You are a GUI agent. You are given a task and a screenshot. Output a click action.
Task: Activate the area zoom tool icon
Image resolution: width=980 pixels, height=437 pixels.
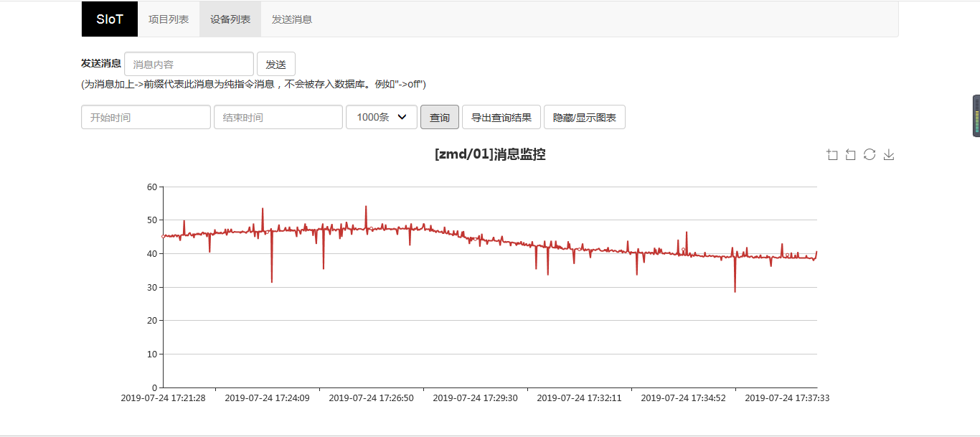point(832,155)
